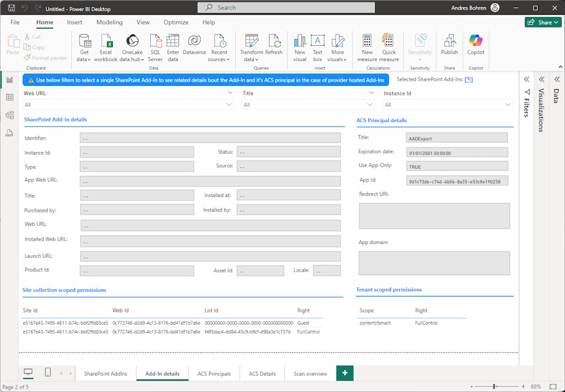This screenshot has width=565, height=392.
Task: Open DAX query view in sidebar
Action: click(x=10, y=133)
